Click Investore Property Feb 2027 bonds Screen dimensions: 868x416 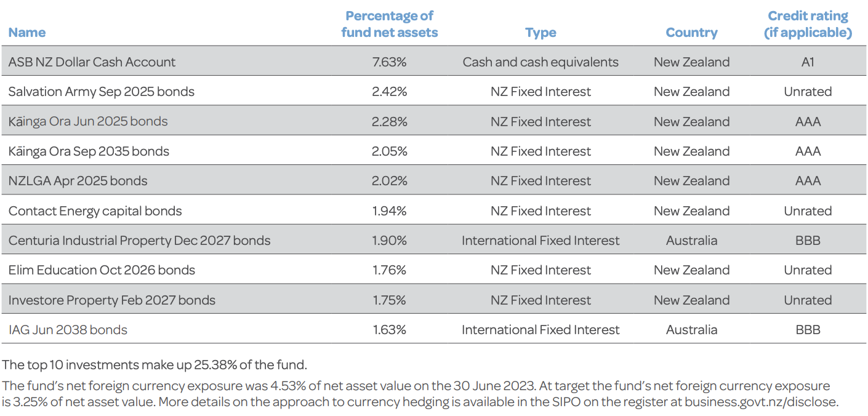tap(112, 300)
